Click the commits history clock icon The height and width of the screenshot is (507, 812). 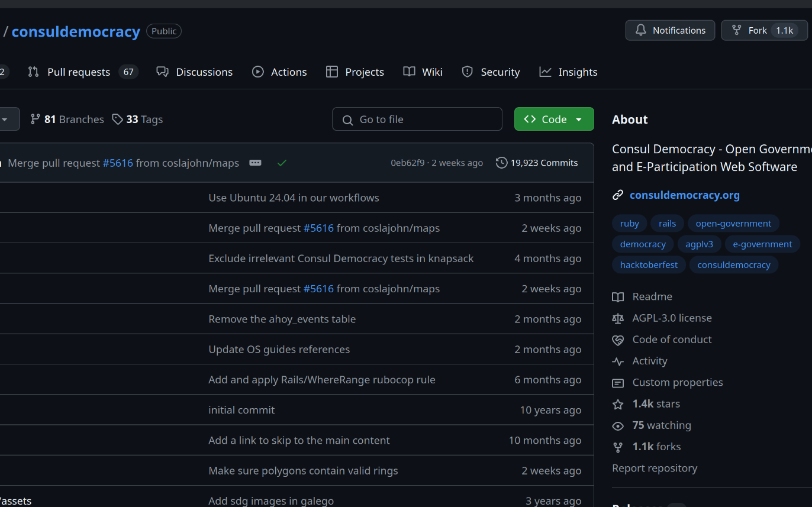(x=501, y=163)
